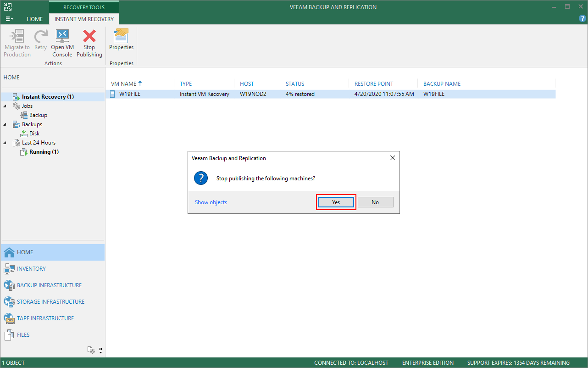Image resolution: width=588 pixels, height=368 pixels.
Task: Click the Storage Infrastructure view icon
Action: (9, 302)
